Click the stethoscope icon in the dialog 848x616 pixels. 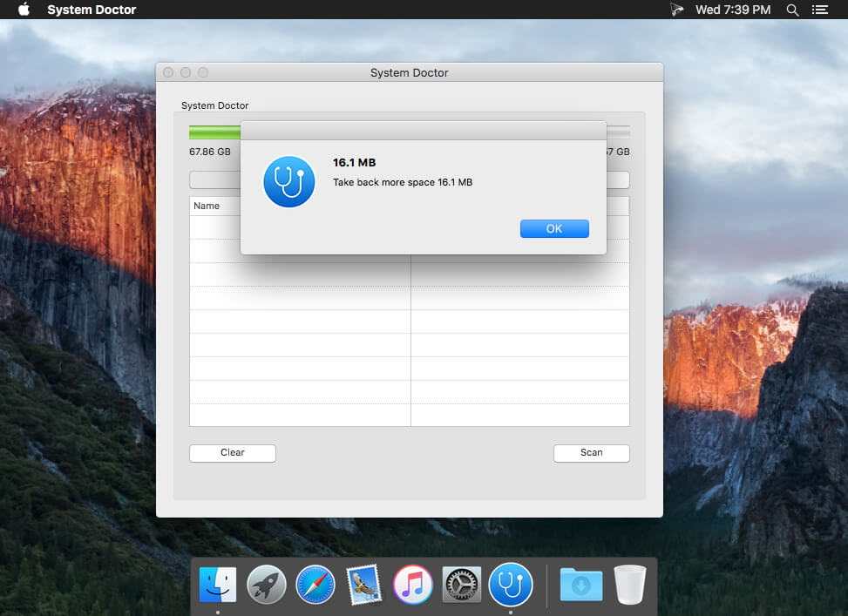pyautogui.click(x=289, y=182)
